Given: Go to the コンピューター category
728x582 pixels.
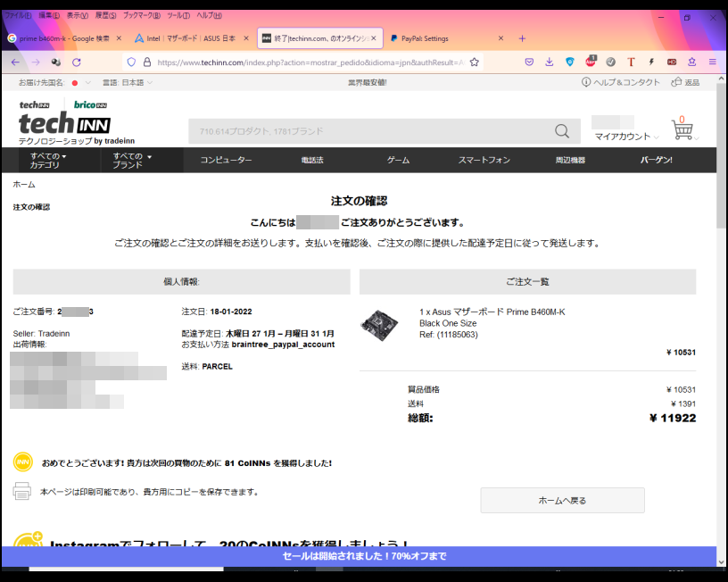Looking at the screenshot, I should coord(226,161).
